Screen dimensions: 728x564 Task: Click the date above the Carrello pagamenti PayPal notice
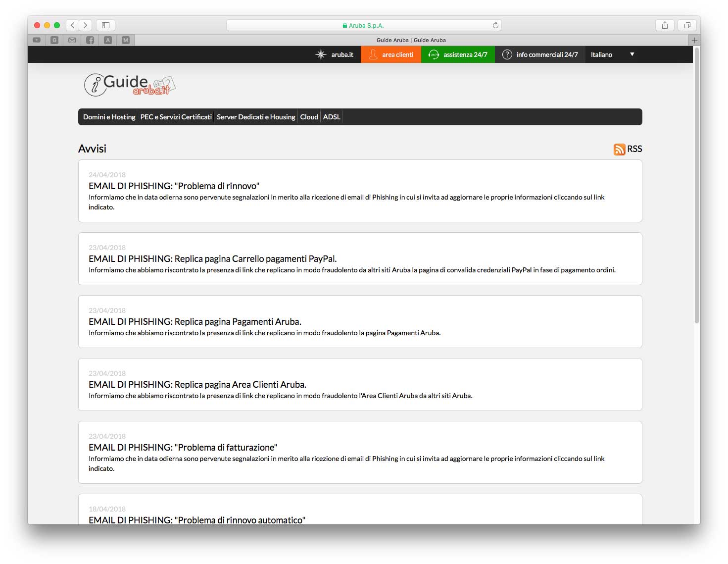pyautogui.click(x=107, y=248)
